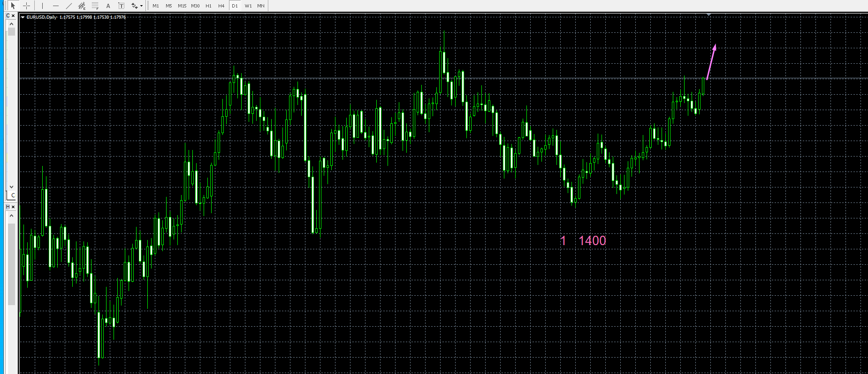This screenshot has height=374, width=868.
Task: Pick the trendline drawing tool
Action: pyautogui.click(x=69, y=6)
